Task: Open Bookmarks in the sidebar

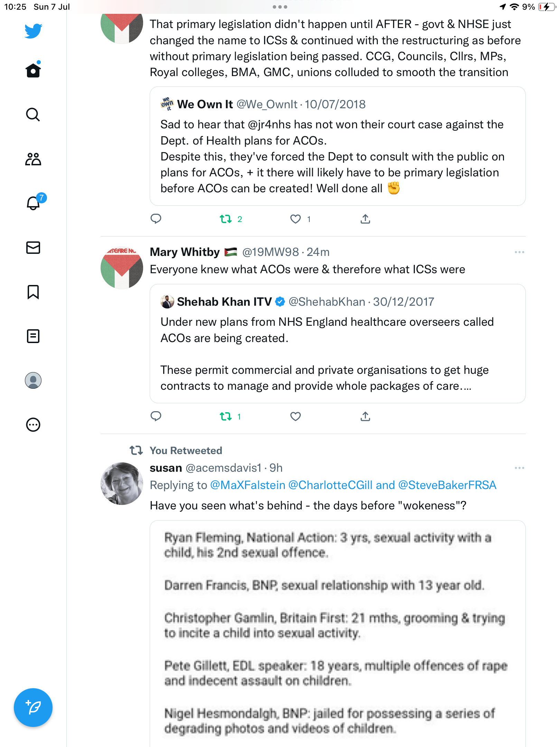Action: click(x=33, y=292)
